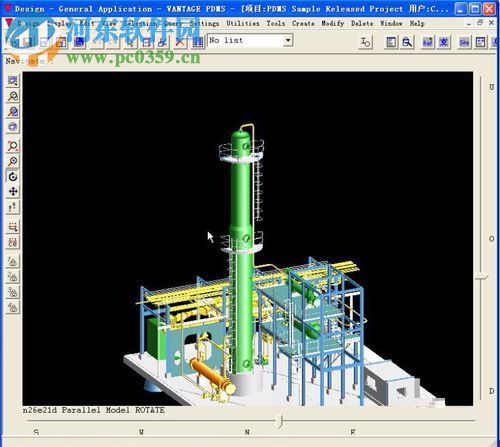Click the red X delete toolbar icon
500x447 pixels.
pos(180,42)
